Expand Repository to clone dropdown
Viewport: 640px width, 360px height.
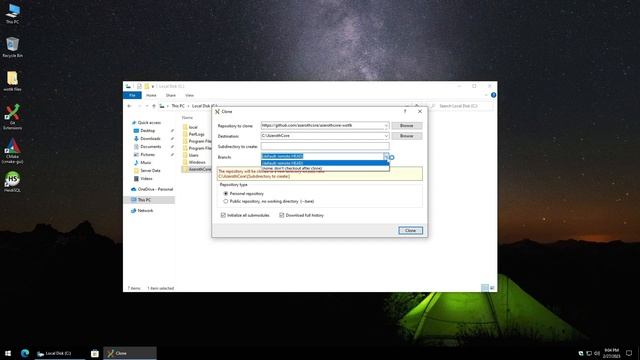point(386,126)
